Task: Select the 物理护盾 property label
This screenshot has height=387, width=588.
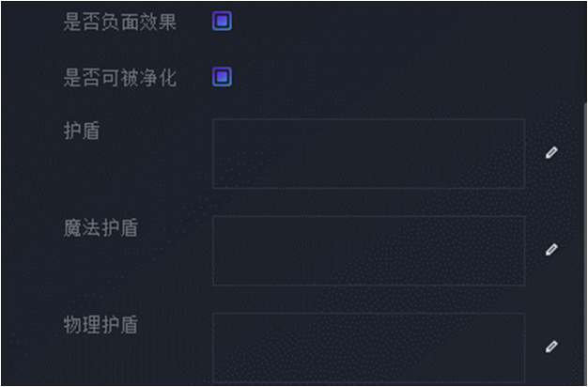Action: pos(101,325)
